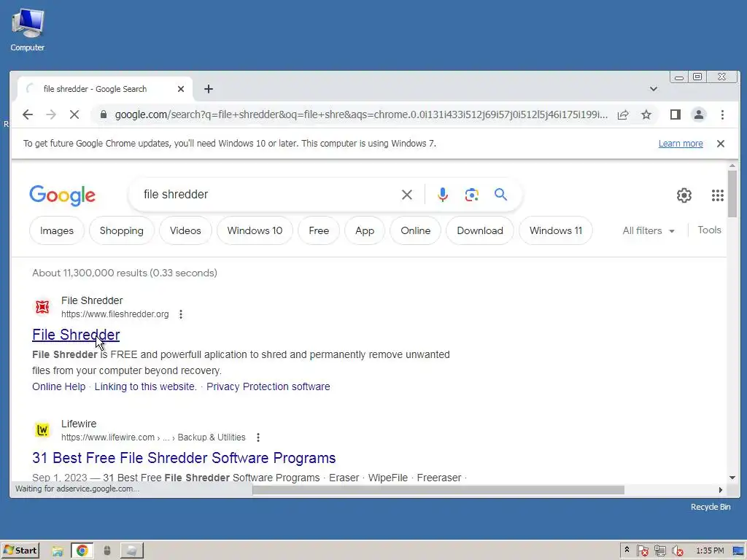Open the Chrome side panel

tap(675, 114)
